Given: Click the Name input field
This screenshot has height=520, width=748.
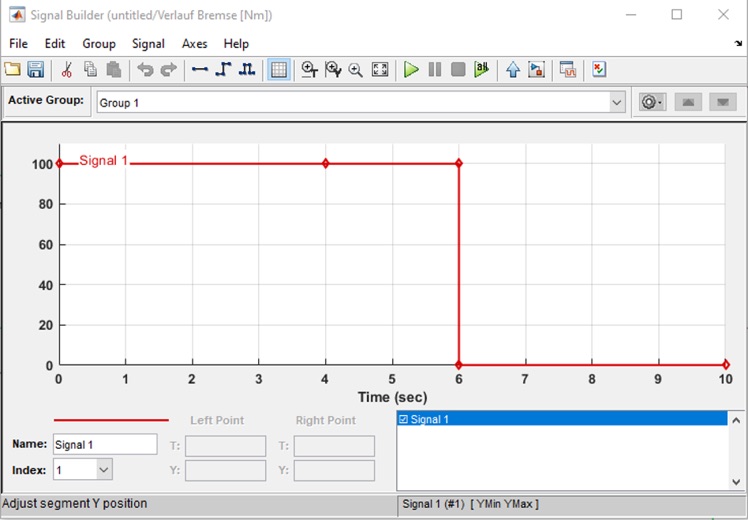Looking at the screenshot, I should (x=104, y=445).
